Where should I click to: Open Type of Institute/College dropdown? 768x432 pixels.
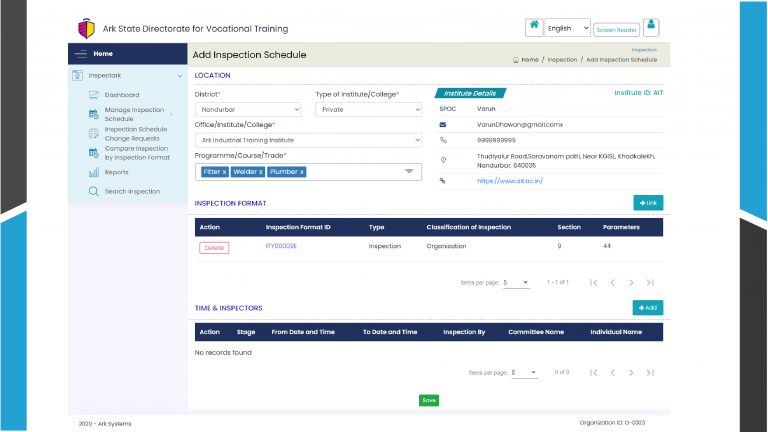tap(368, 109)
